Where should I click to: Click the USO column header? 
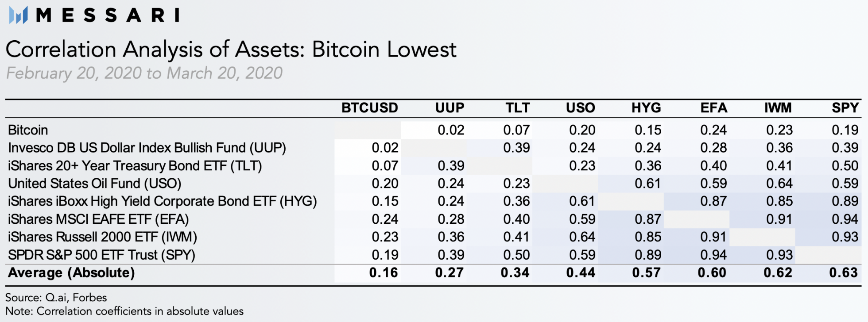(580, 108)
